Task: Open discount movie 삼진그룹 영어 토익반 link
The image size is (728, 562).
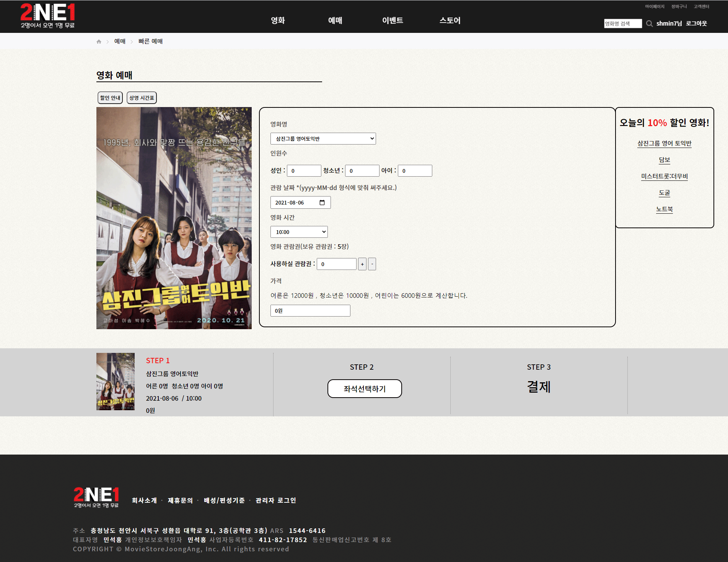Action: [x=664, y=144]
